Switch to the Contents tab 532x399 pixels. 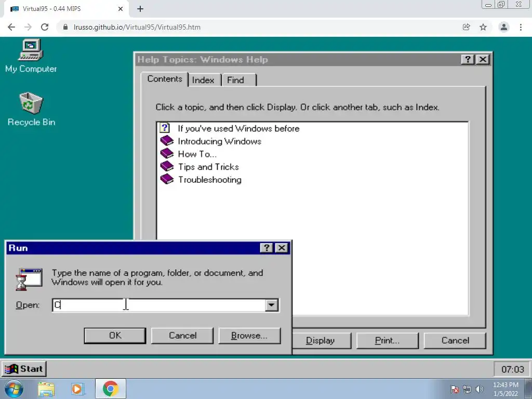pos(165,79)
